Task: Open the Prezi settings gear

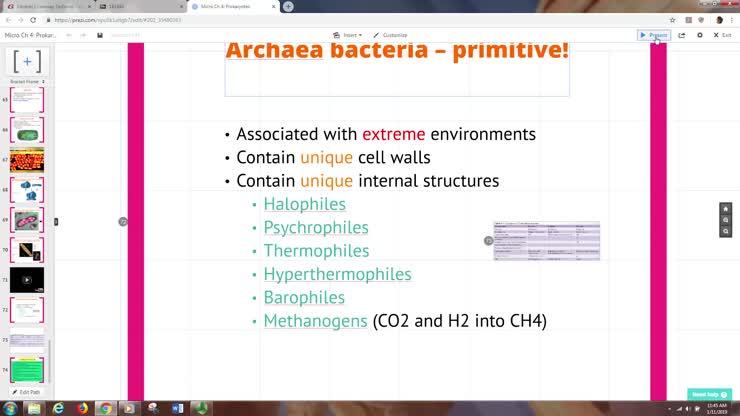Action: pyautogui.click(x=700, y=35)
